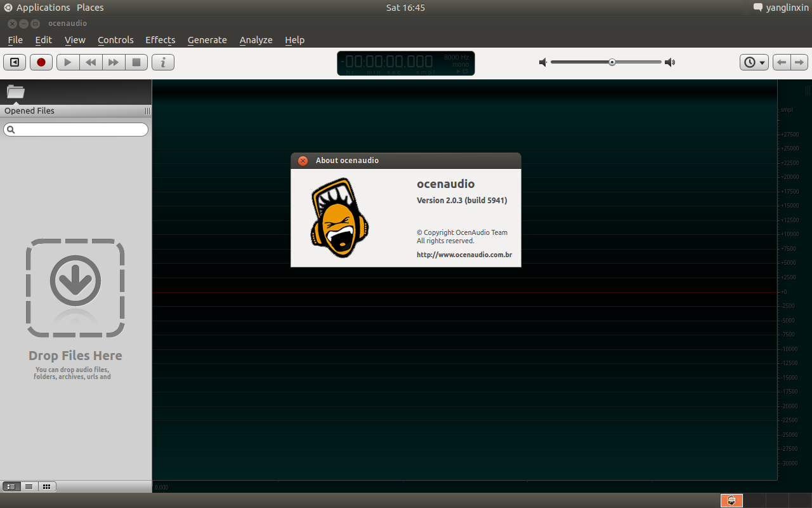812x508 pixels.
Task: Open the Controls menu
Action: pos(115,40)
